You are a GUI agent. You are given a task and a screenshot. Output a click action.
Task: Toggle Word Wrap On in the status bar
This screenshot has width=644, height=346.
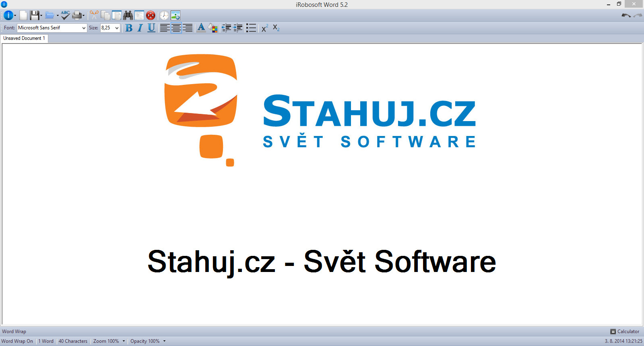17,341
